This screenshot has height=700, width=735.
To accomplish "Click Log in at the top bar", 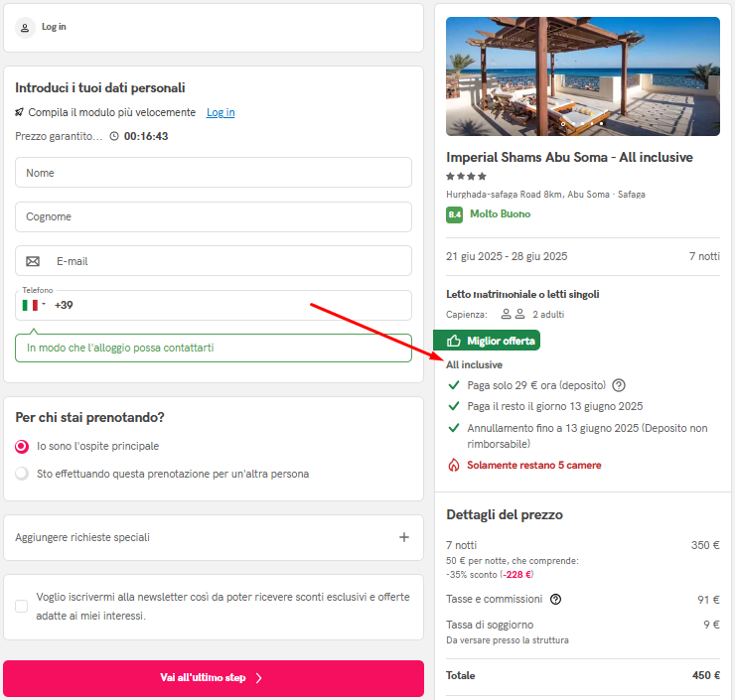I will (54, 27).
